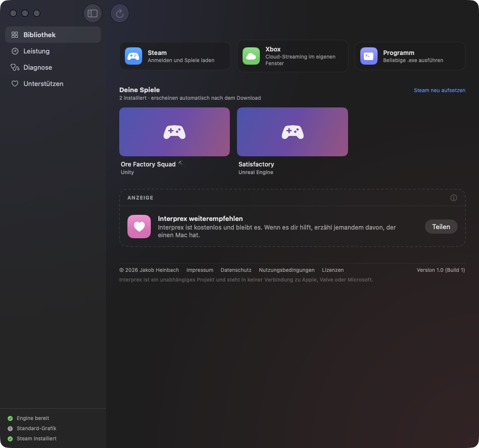479x448 pixels.
Task: Click Interprex weiterempfehlen heading
Action: coord(200,219)
